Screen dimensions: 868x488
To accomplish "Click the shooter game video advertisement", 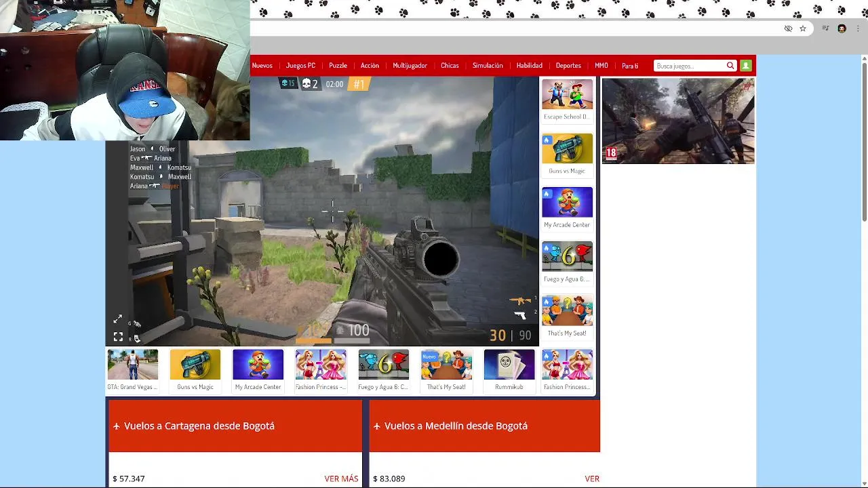I will pyautogui.click(x=678, y=121).
